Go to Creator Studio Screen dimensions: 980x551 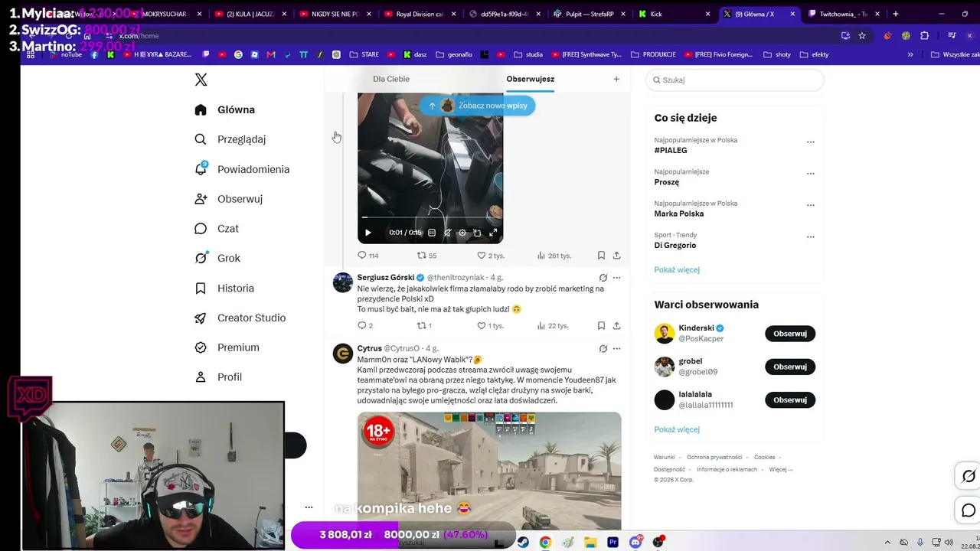tap(240, 318)
